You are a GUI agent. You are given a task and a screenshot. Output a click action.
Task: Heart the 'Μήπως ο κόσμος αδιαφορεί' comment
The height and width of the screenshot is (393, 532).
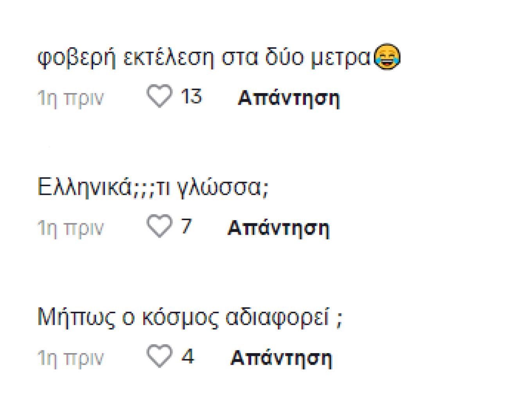coord(159,356)
